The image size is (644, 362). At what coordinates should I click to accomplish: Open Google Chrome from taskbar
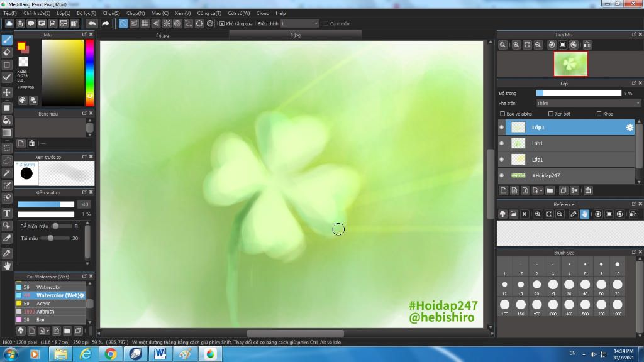point(111,354)
